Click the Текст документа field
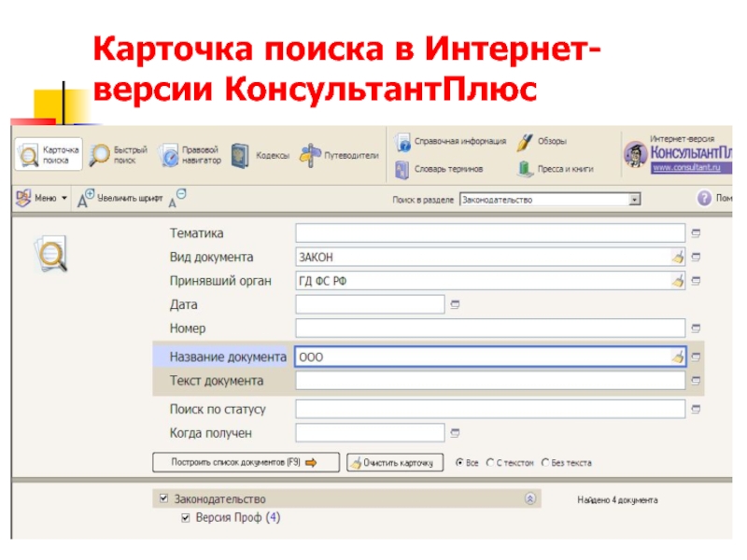 (x=490, y=381)
